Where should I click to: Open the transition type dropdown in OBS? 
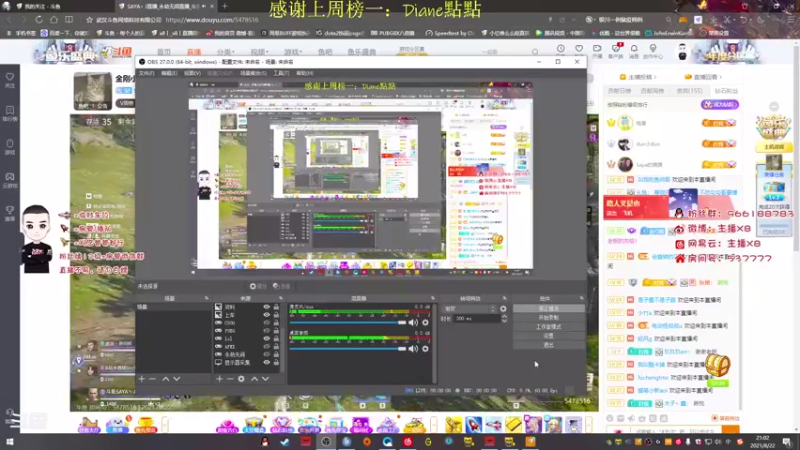click(469, 309)
